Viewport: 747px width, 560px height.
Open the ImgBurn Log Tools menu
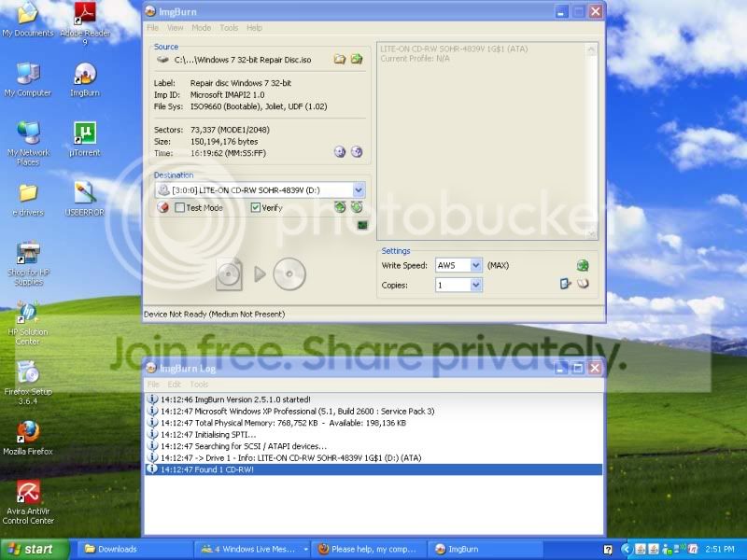[199, 385]
